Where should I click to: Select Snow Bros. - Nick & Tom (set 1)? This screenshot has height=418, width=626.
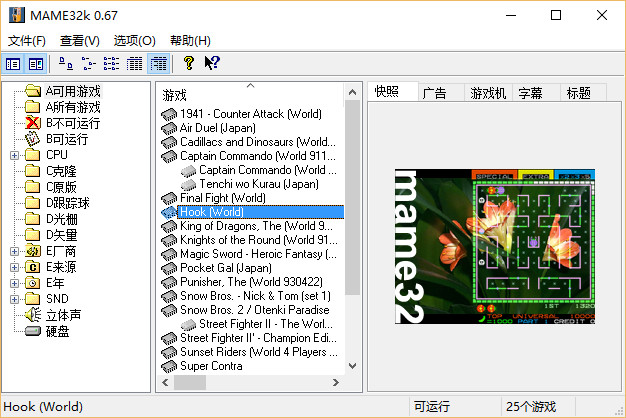[x=256, y=296]
